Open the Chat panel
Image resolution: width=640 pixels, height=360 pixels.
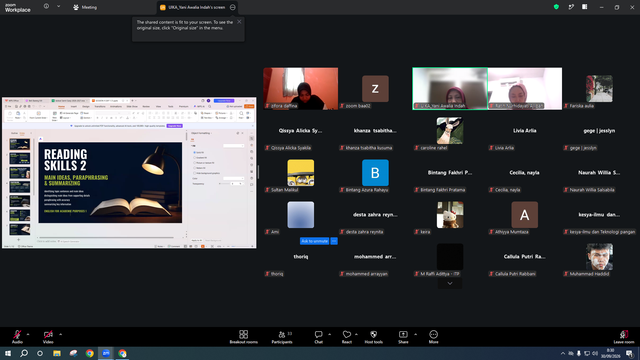(318, 337)
